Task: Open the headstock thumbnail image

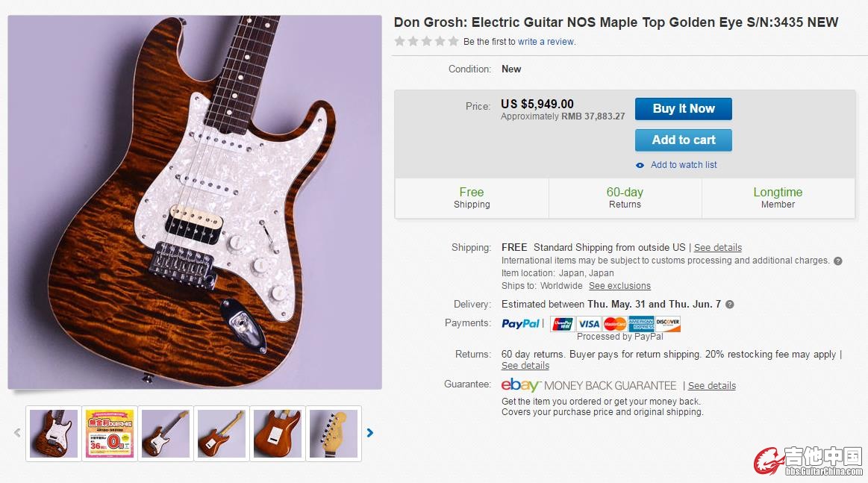Action: (334, 434)
